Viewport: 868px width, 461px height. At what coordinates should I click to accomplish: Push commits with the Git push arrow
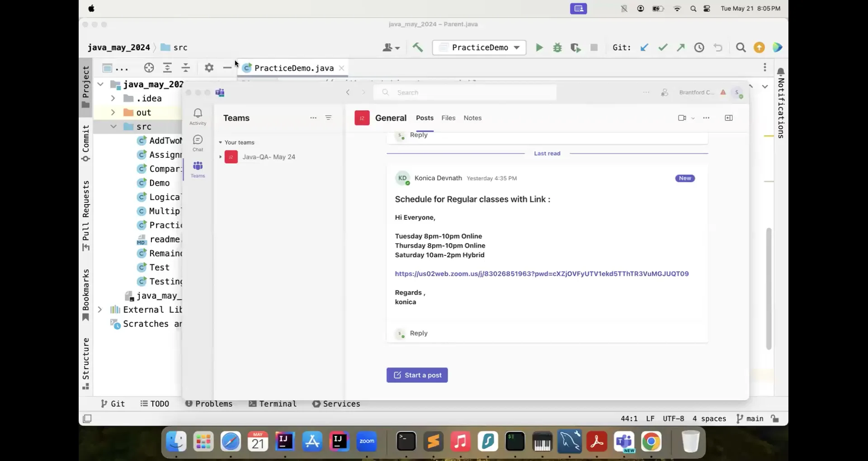click(681, 47)
